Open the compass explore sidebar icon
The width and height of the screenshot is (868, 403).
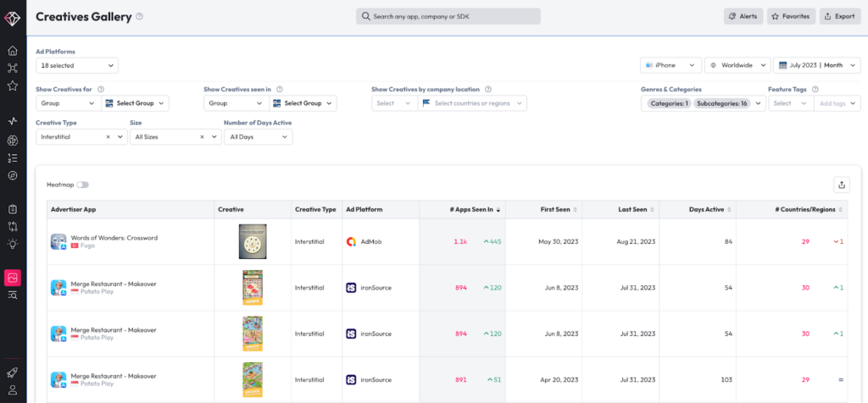pos(13,176)
